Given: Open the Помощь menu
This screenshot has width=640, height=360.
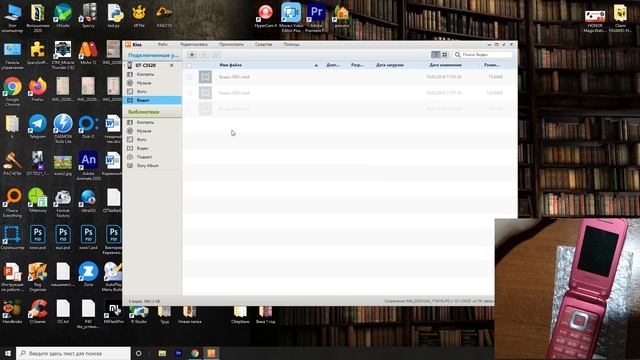Looking at the screenshot, I should (291, 44).
